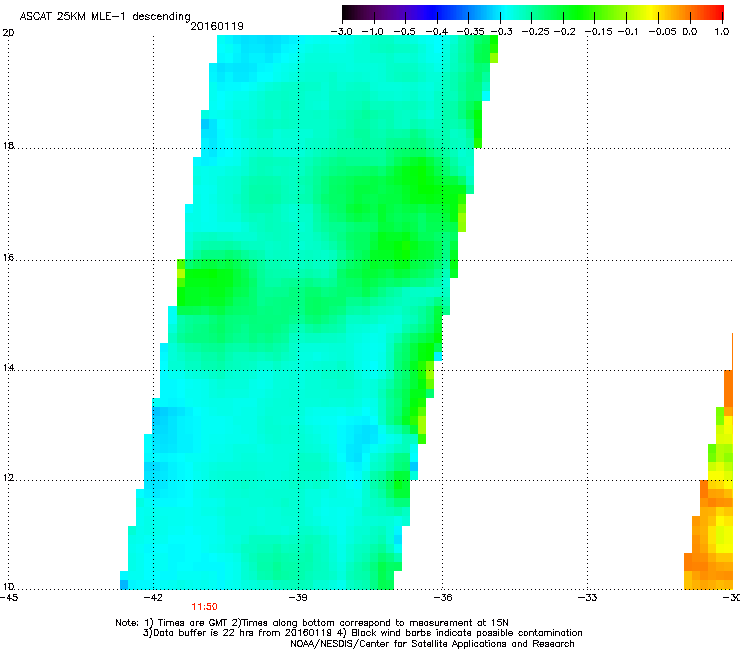Screen dimensions: 740x650
Task: Click the latitude axis label 14
Action: point(8,368)
